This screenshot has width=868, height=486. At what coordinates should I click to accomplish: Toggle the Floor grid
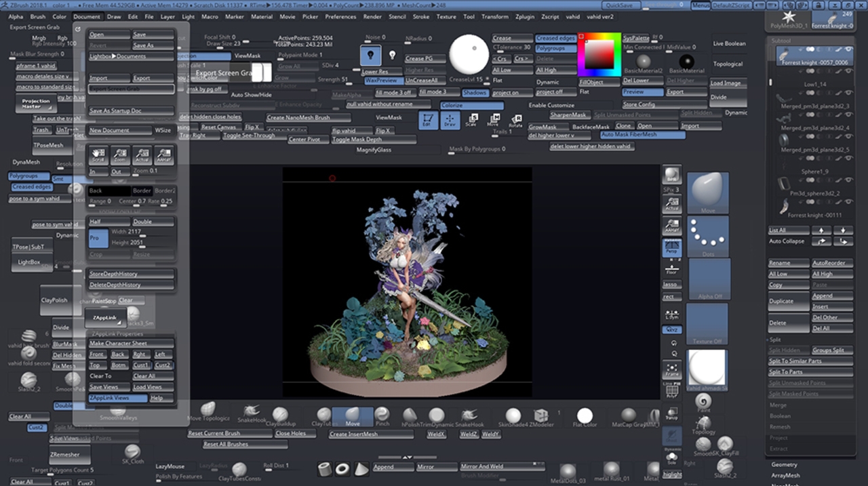[x=672, y=268]
